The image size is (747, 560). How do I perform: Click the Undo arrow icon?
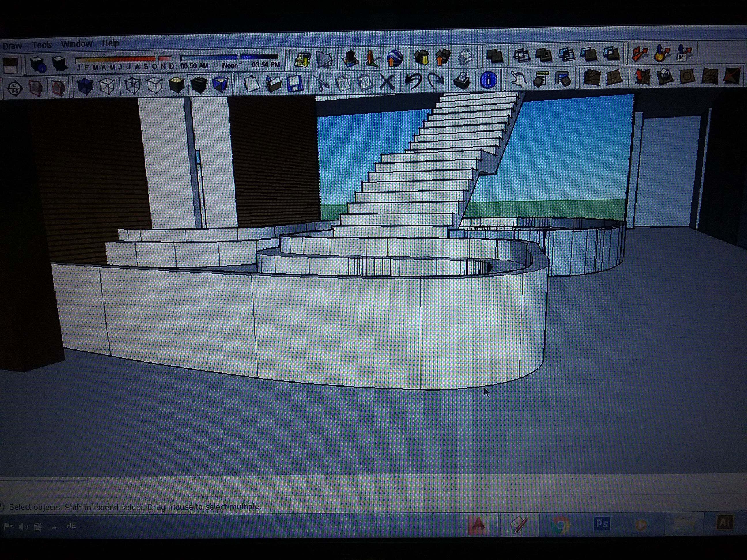[413, 81]
